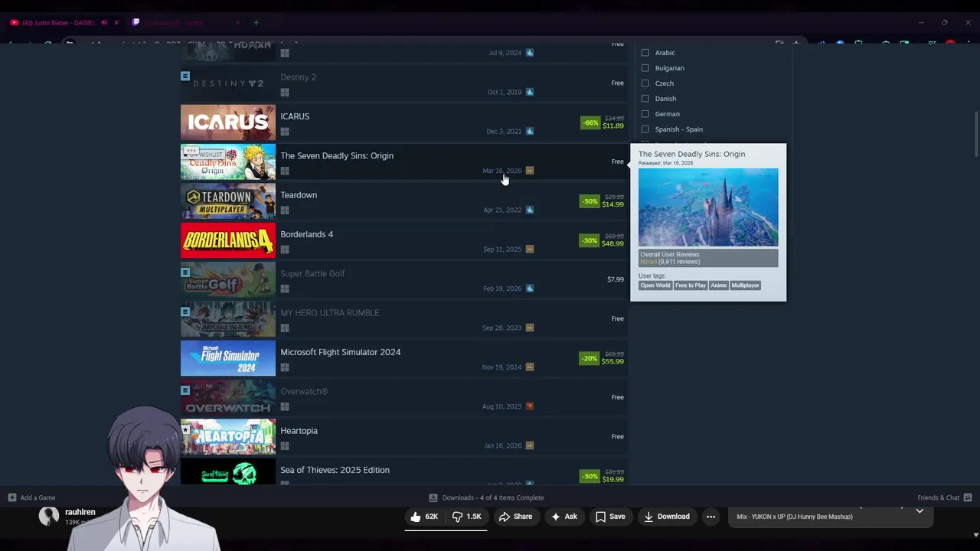
Task: Check the Spanish - Spain language filter
Action: click(x=645, y=129)
